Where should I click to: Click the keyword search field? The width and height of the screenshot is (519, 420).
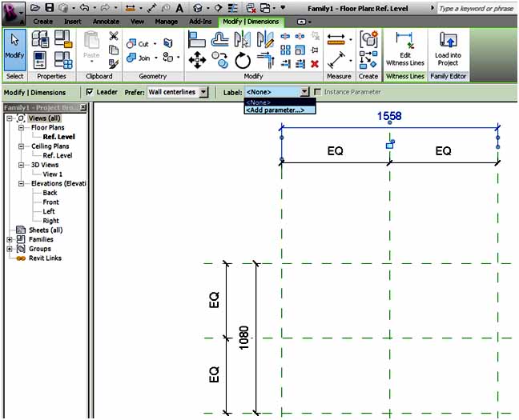tap(476, 8)
